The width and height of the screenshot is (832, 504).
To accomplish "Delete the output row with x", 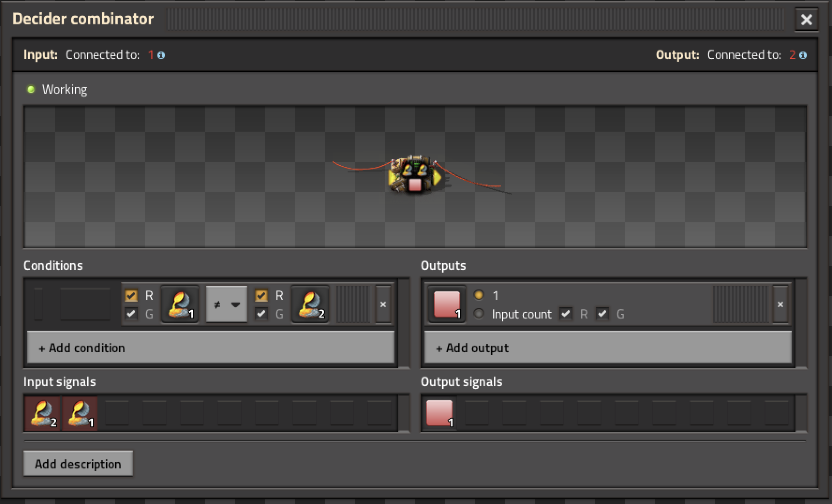I will click(x=780, y=304).
